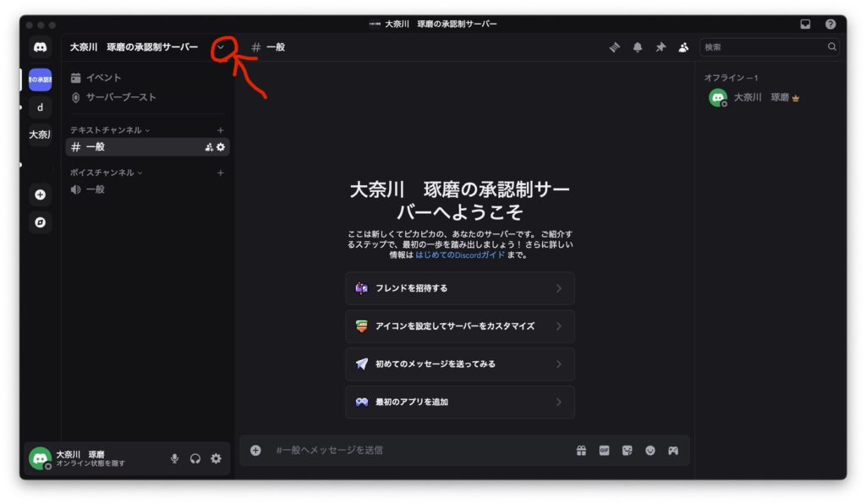The height and width of the screenshot is (504, 866).
Task: Add a new server with plus icon
Action: click(x=40, y=194)
